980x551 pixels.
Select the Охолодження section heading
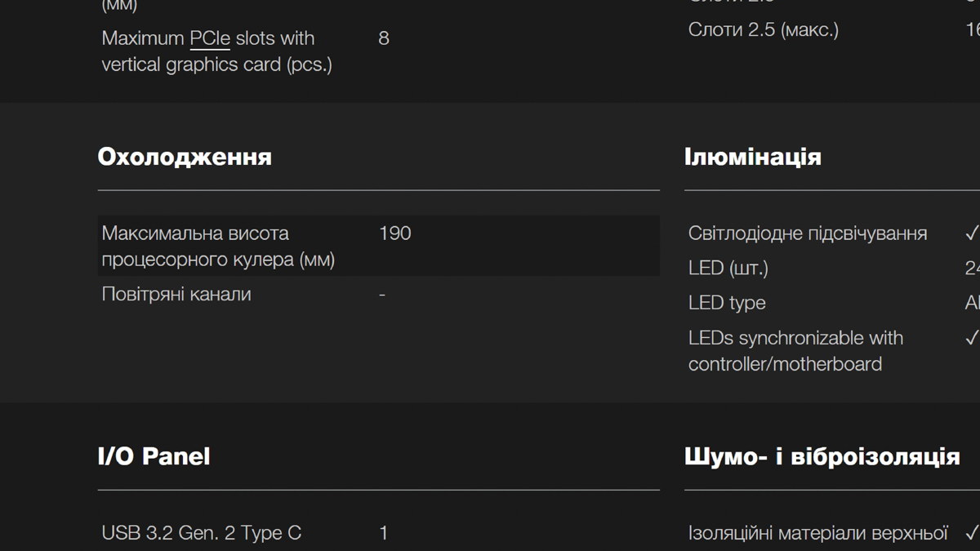click(x=185, y=157)
